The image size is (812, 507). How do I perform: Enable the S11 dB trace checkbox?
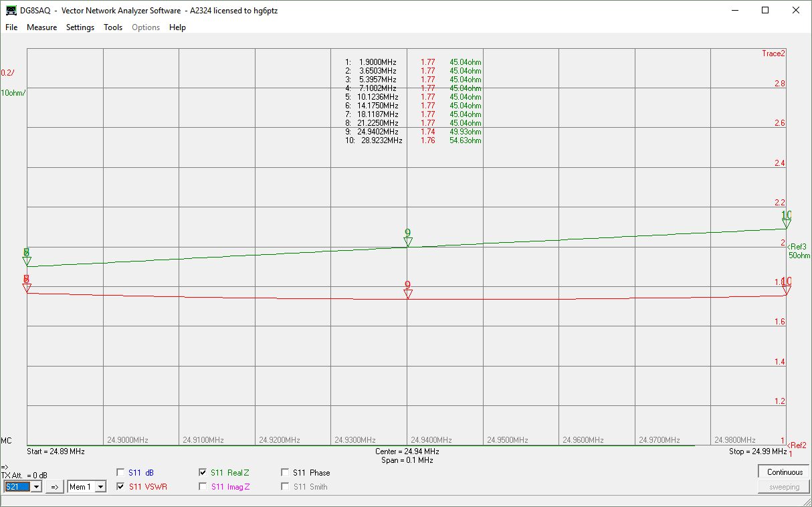(121, 472)
